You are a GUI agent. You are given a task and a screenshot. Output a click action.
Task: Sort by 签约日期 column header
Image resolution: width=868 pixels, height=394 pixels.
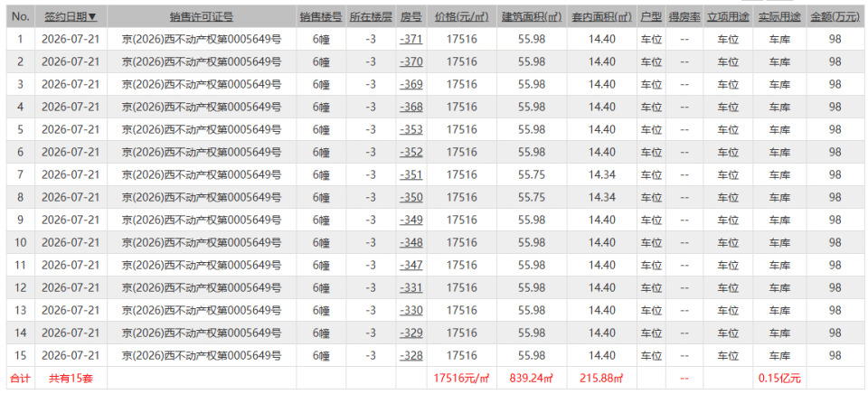pos(71,17)
